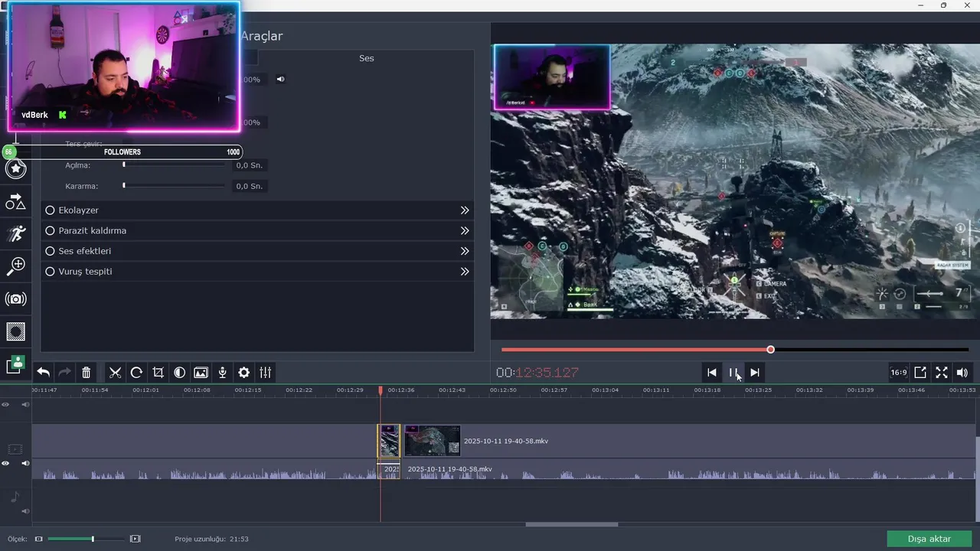Click the 00:12:08 ruler time label

pyautogui.click(x=197, y=390)
